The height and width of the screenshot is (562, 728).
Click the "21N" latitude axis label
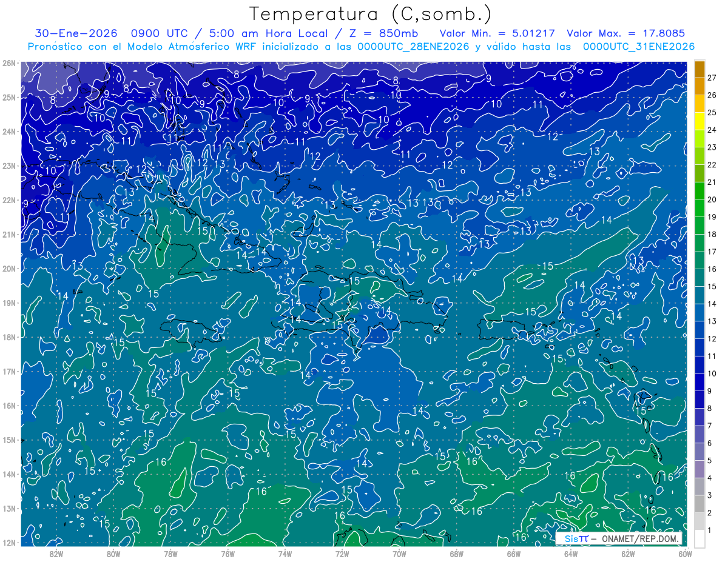[x=9, y=235]
